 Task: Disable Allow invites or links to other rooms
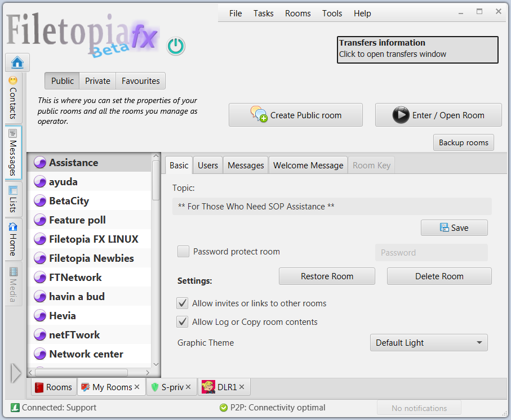click(x=182, y=303)
